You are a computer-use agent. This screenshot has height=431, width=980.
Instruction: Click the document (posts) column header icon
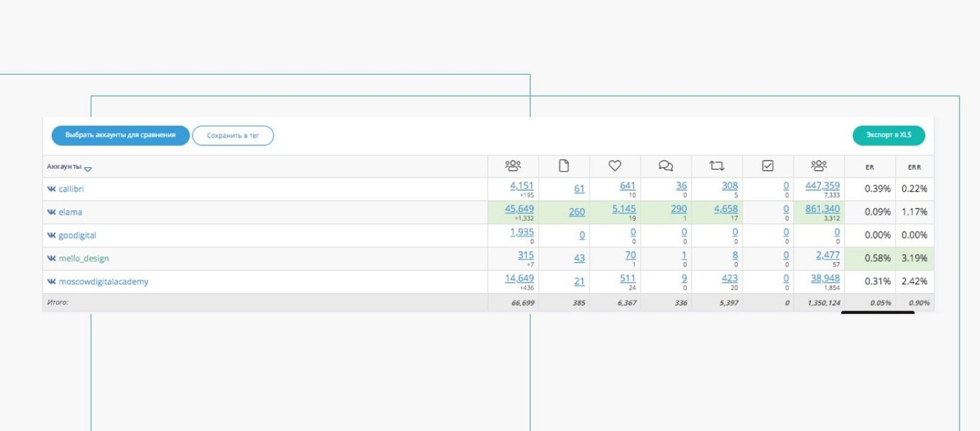(564, 166)
